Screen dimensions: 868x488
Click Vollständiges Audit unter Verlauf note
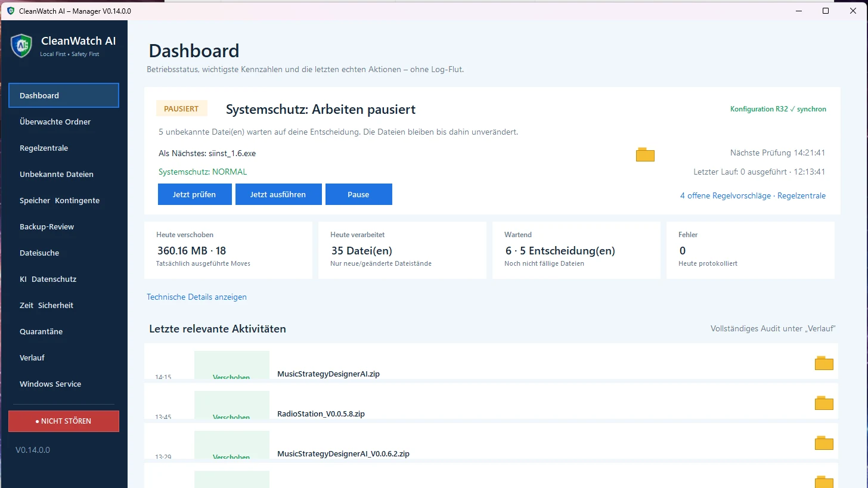click(x=774, y=329)
